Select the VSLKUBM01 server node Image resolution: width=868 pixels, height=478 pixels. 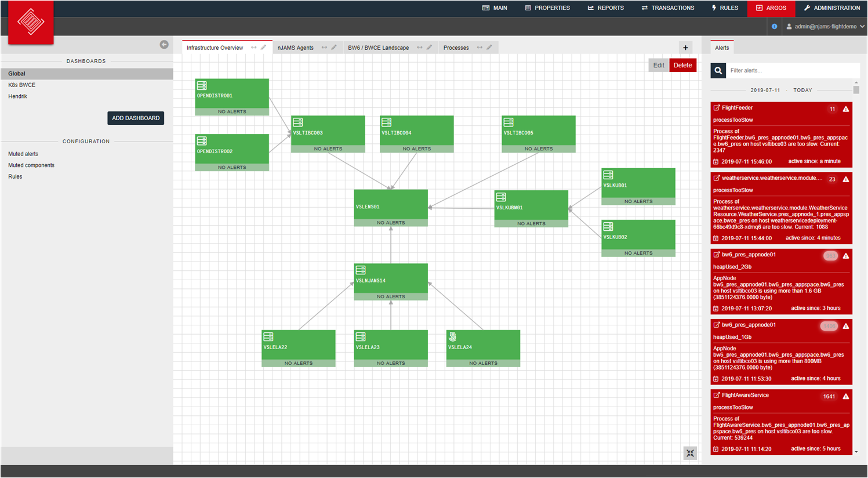pyautogui.click(x=531, y=208)
